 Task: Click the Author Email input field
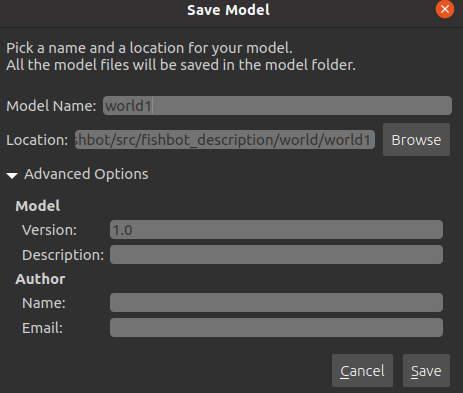276,328
